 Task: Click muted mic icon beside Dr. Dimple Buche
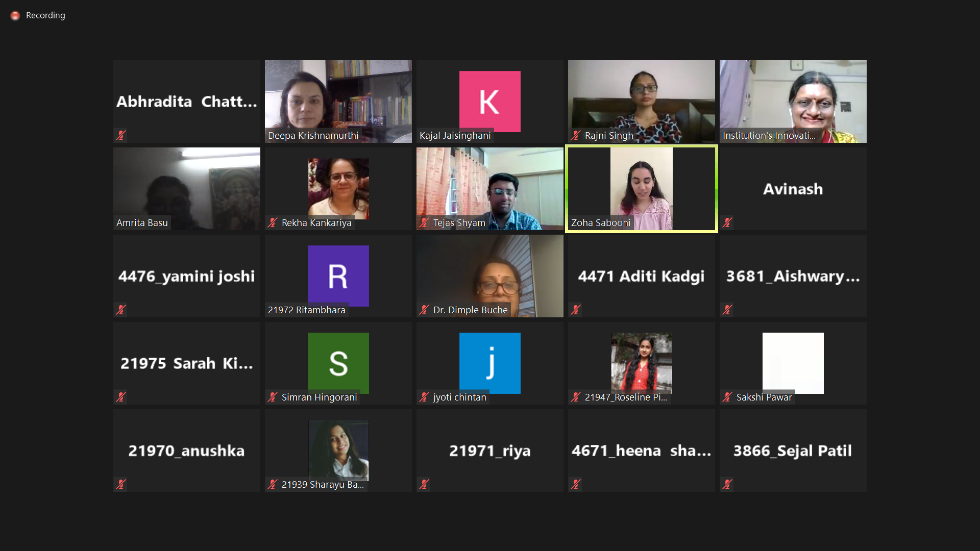coord(424,310)
